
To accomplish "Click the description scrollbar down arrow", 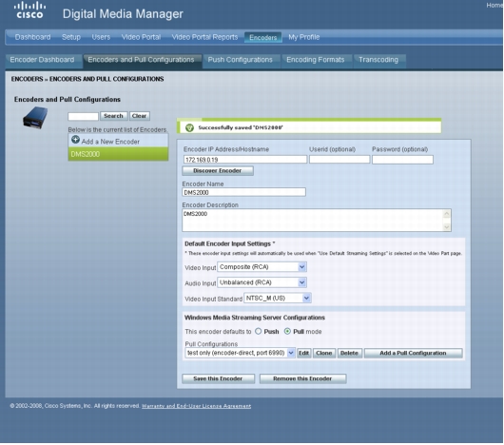I will click(x=447, y=227).
